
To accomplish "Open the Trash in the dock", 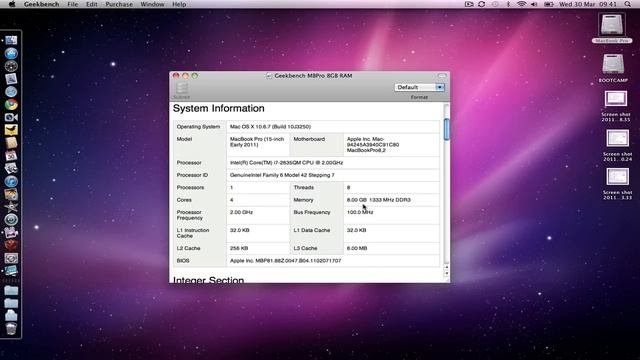I will tap(11, 329).
